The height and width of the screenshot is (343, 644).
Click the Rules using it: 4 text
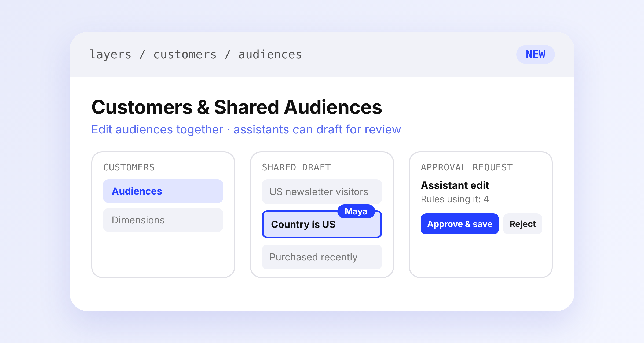[455, 199]
